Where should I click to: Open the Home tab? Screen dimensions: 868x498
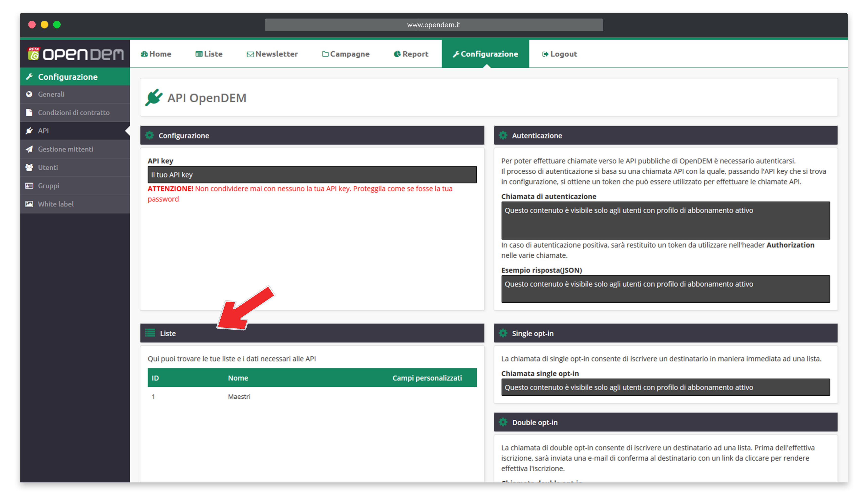click(x=156, y=54)
